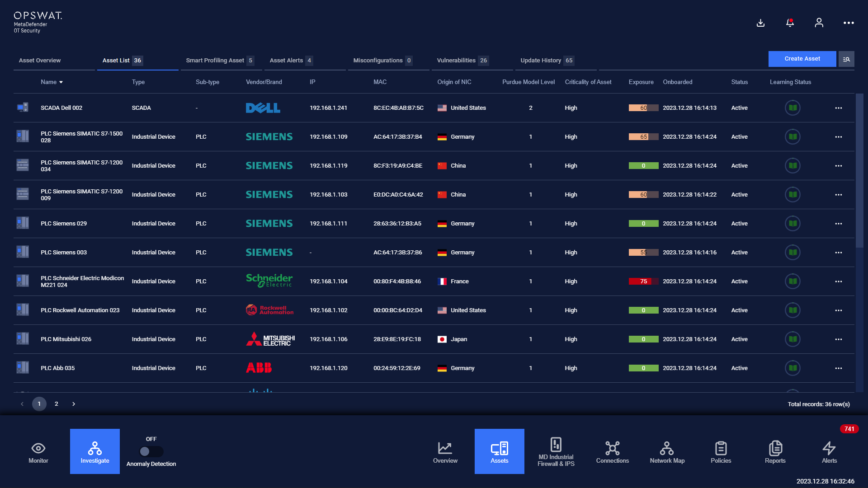Open row menu for PLC Schneider Modicon M221 024
The width and height of the screenshot is (868, 488).
coord(839,282)
